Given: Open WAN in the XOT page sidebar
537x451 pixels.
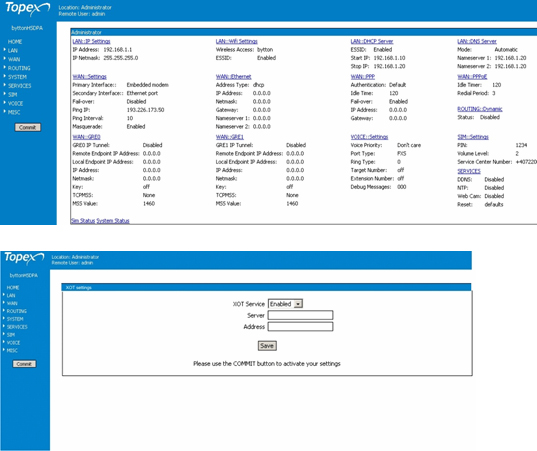Looking at the screenshot, I should click(x=12, y=303).
